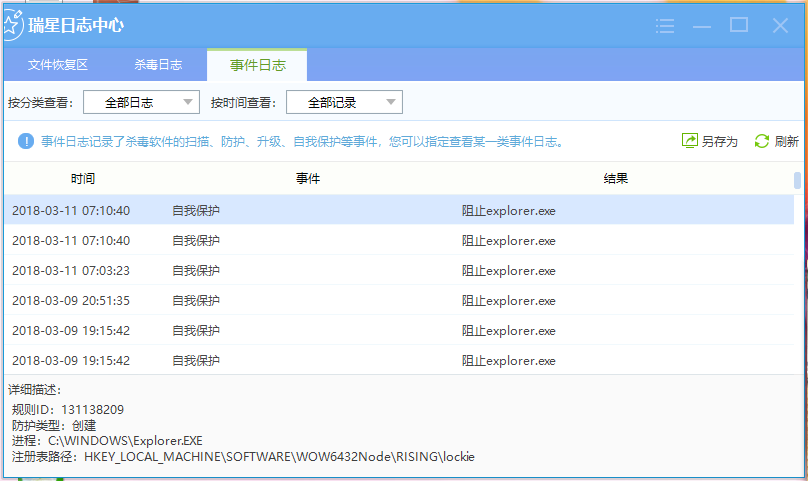Click the 进程 C:\WINDOWS\Explorer.EXE line
Screen dimensions: 808x481
point(107,441)
